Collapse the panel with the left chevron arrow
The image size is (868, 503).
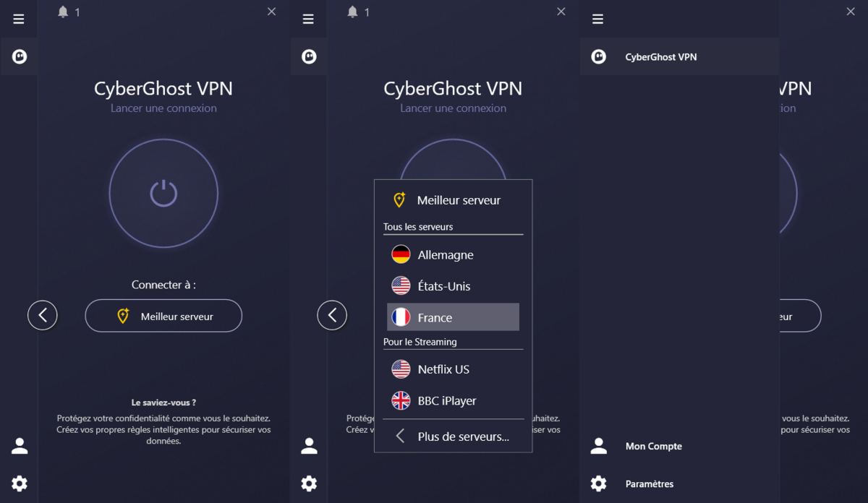42,315
